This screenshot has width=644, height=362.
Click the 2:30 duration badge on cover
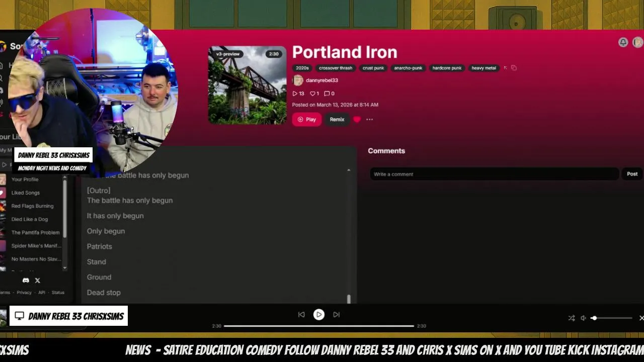[274, 54]
